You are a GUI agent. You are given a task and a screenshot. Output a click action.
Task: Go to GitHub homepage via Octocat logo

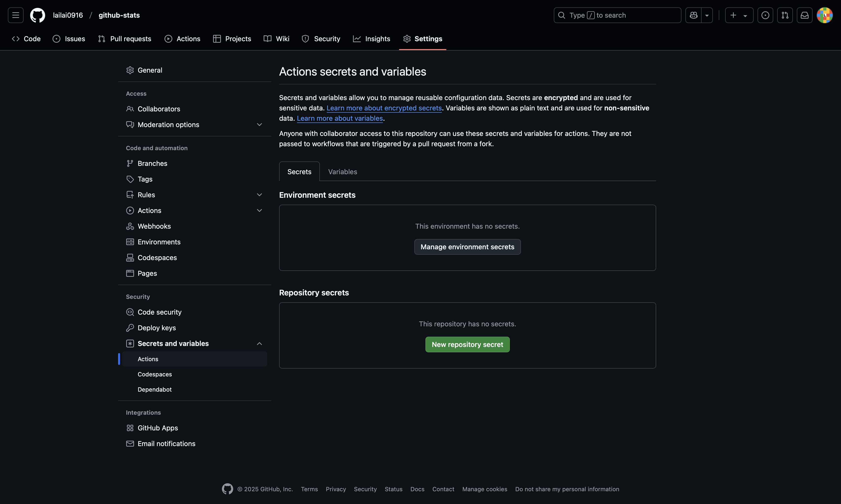coord(38,15)
